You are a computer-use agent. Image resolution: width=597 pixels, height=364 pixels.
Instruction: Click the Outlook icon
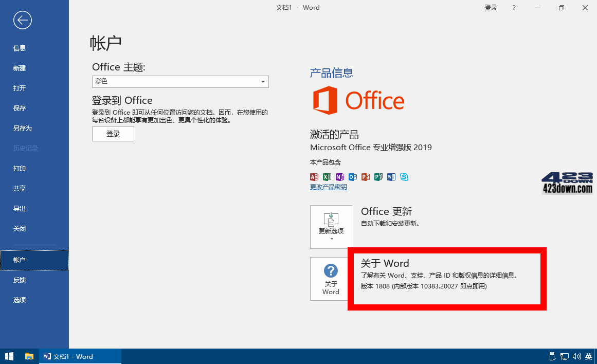pyautogui.click(x=352, y=177)
